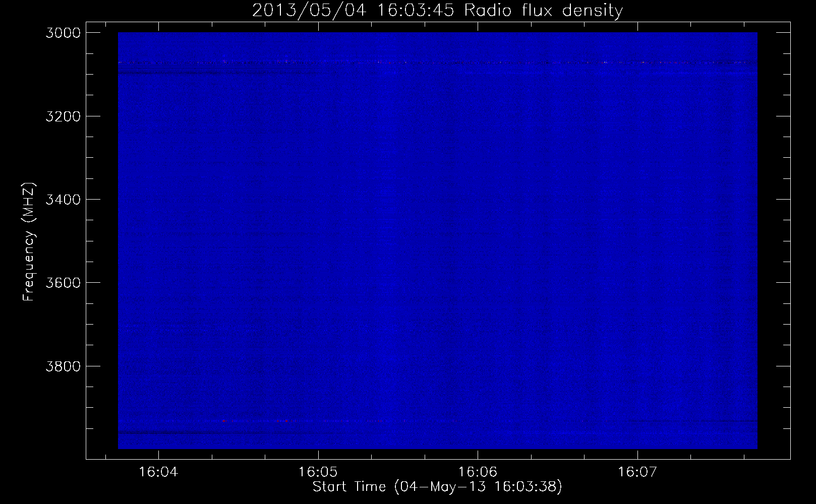Click the 3400 frequency tick label
This screenshot has width=816, height=504.
(63, 200)
